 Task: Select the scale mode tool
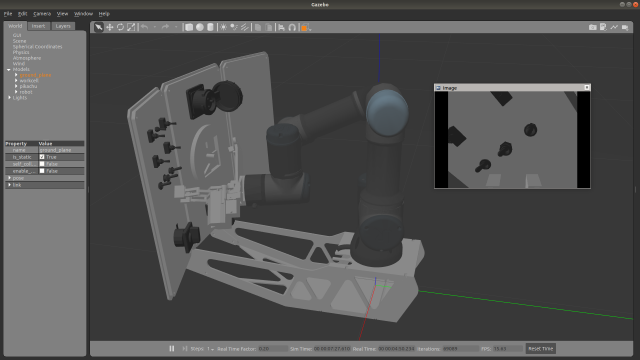click(131, 27)
